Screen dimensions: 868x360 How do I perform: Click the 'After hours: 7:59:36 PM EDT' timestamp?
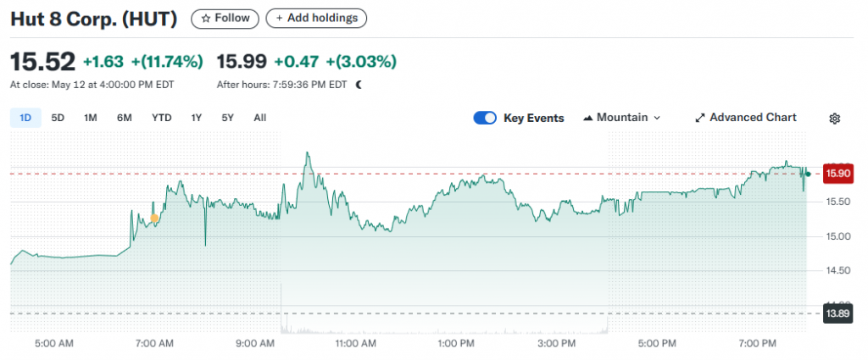point(281,85)
